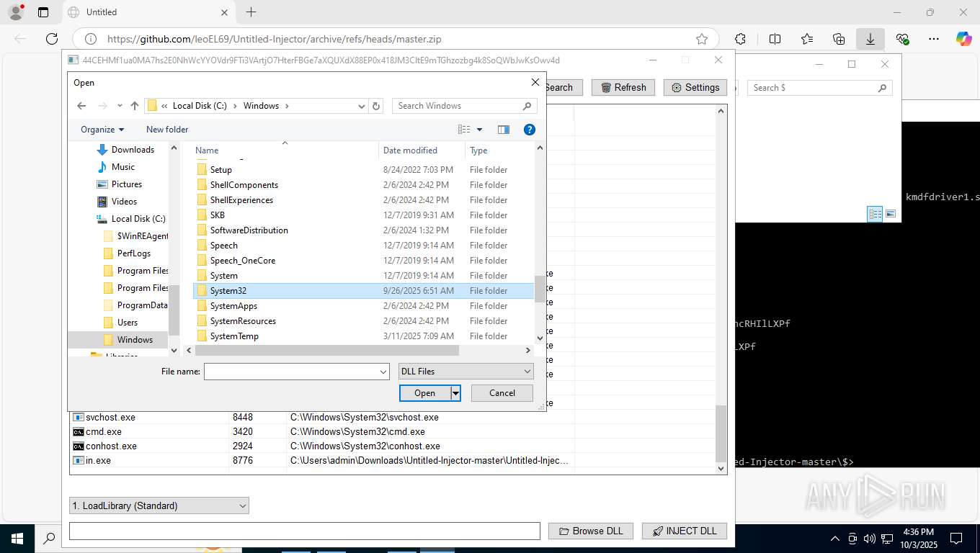The image size is (980, 553).
Task: Select the System folder
Action: (x=363, y=276)
